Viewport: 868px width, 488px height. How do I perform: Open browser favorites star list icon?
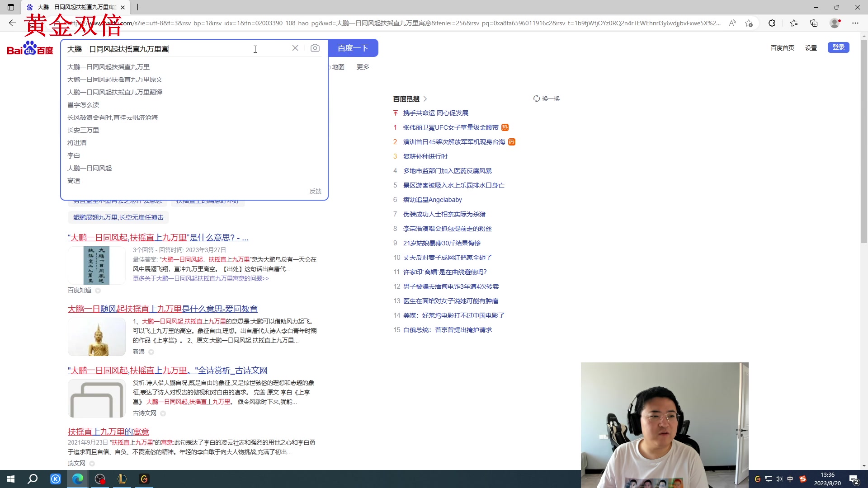click(794, 23)
